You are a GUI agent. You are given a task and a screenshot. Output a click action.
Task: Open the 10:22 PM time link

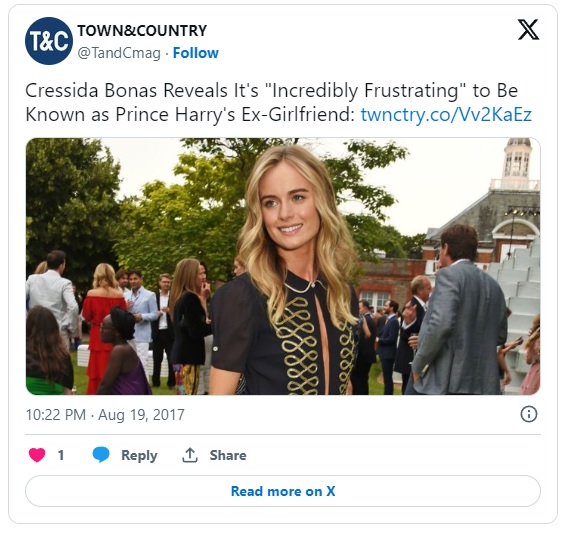coord(56,415)
